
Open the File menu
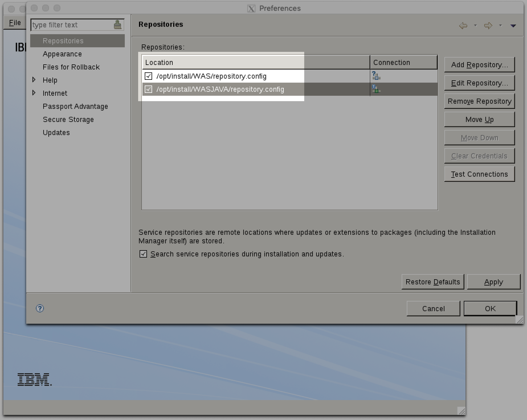[x=14, y=23]
